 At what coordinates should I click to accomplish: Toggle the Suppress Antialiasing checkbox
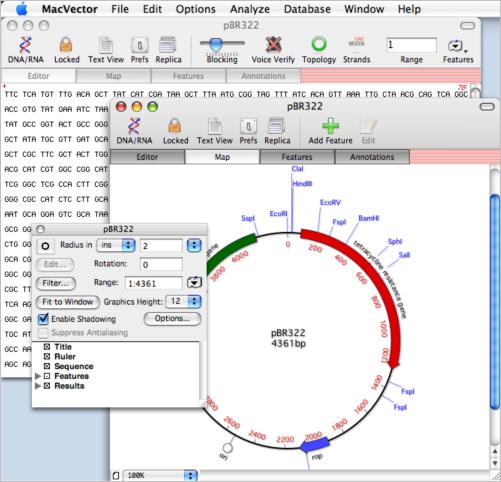[43, 333]
